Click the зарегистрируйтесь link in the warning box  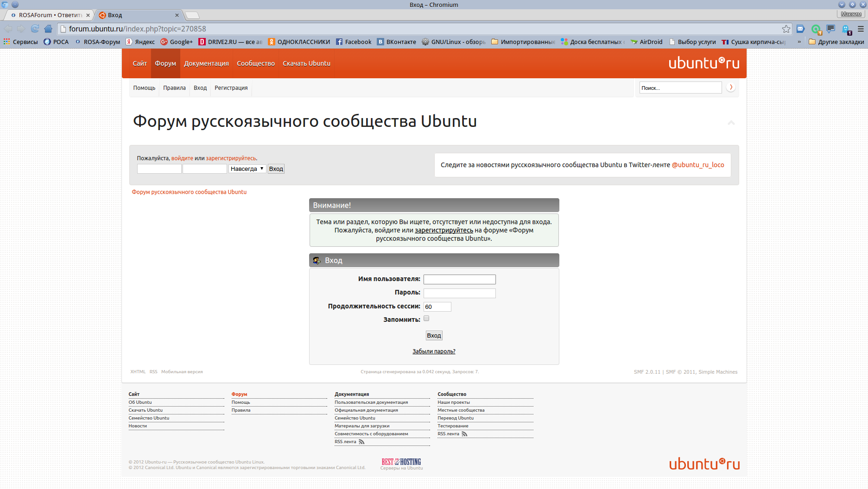click(x=444, y=230)
